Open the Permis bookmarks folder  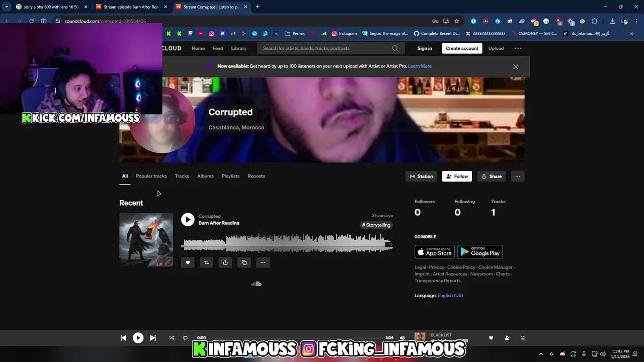[294, 34]
